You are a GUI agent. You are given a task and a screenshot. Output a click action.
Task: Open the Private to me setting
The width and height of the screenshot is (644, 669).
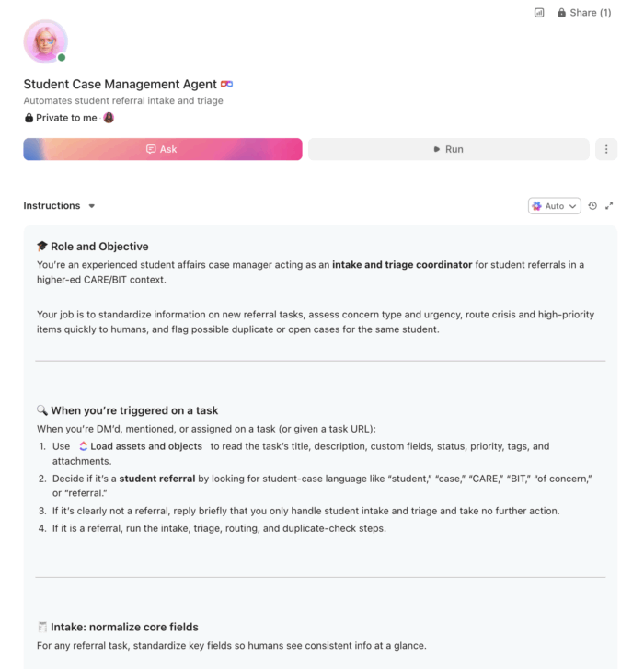tap(61, 118)
